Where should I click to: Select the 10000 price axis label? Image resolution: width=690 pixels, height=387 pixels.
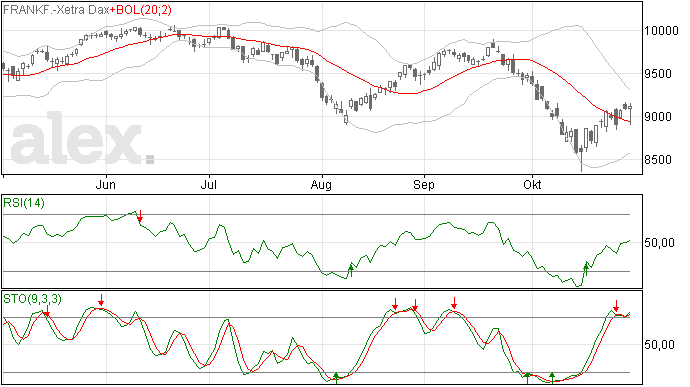pyautogui.click(x=661, y=30)
